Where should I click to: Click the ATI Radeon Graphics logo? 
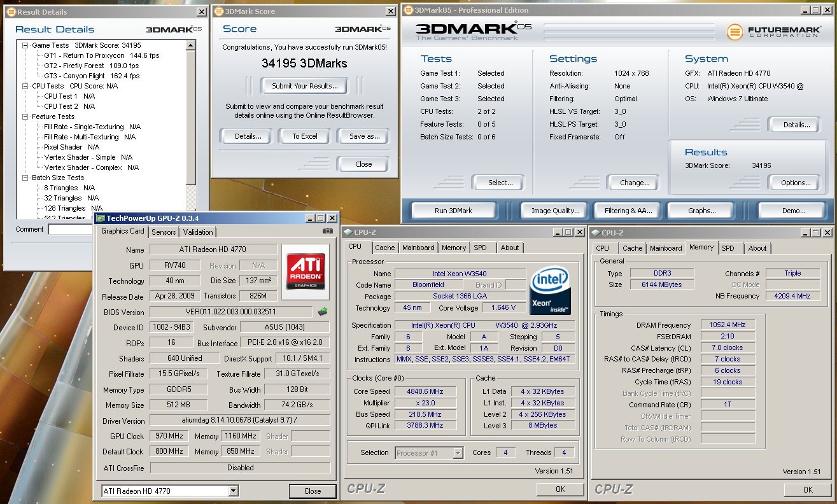click(x=306, y=272)
